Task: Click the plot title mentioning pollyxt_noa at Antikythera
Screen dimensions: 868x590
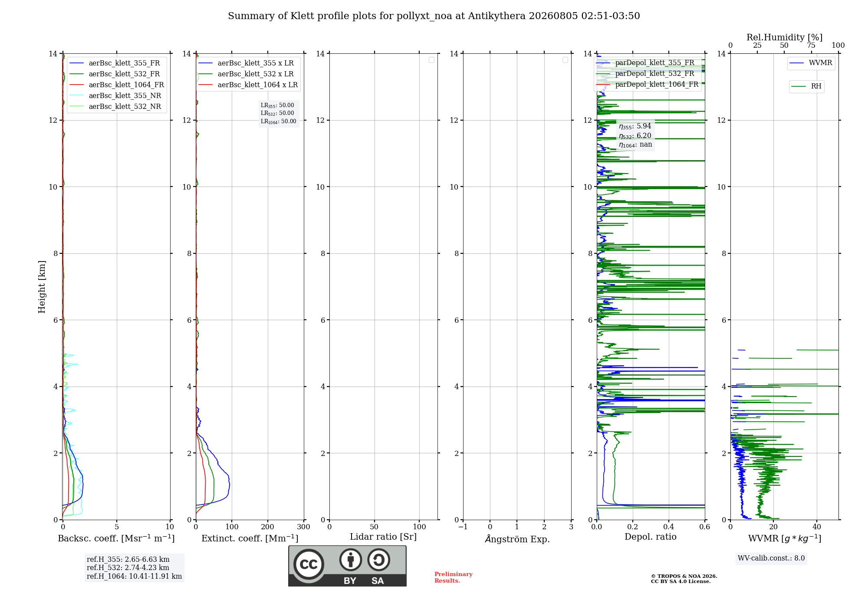Action: [434, 16]
